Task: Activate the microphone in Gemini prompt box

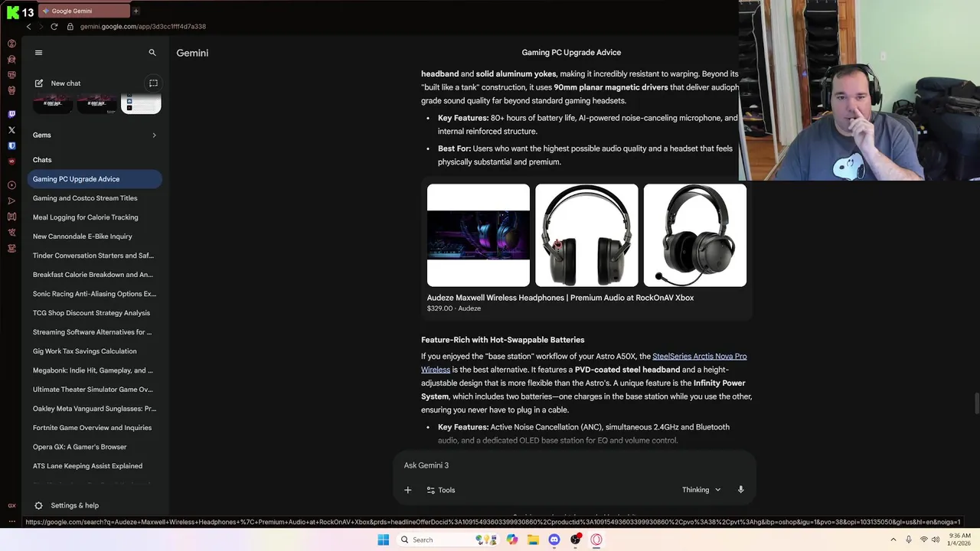Action: coord(740,490)
